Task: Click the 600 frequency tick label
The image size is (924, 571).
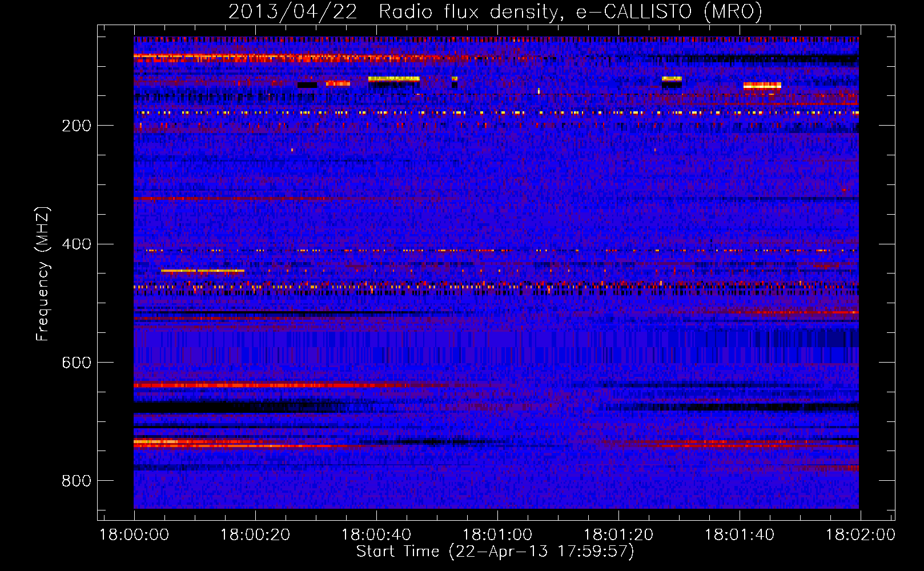Action: 77,363
